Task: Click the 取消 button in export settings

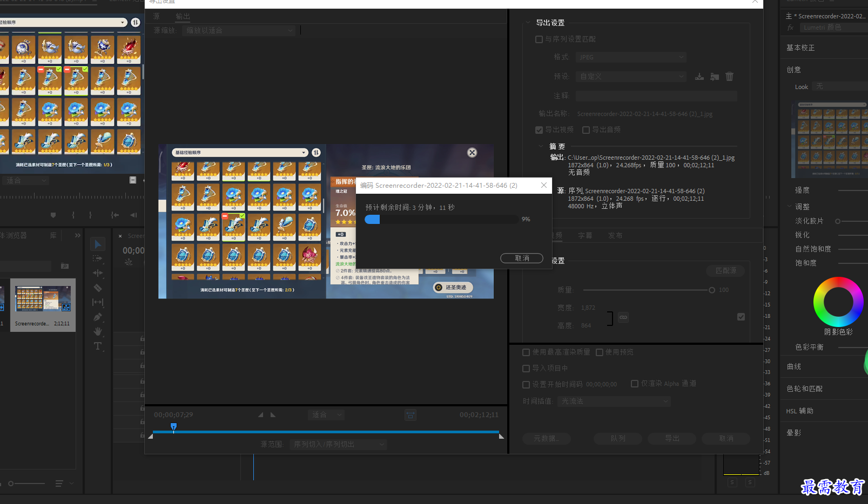Action: [x=726, y=439]
